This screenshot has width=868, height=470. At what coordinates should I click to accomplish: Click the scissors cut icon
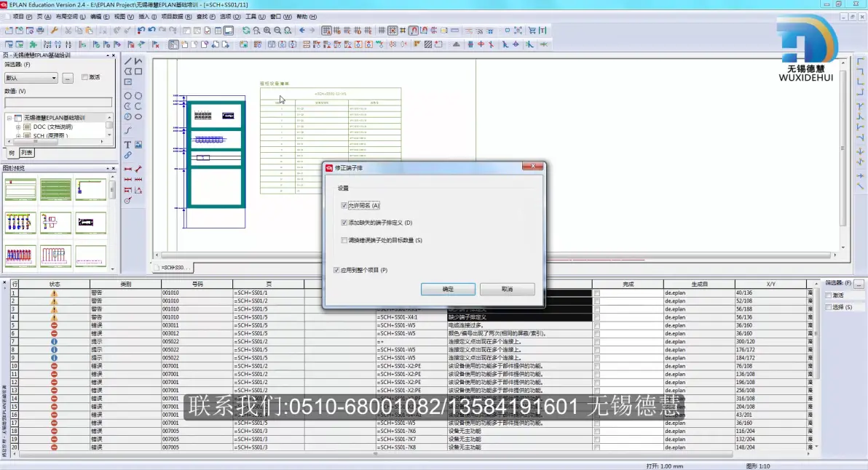pyautogui.click(x=68, y=31)
